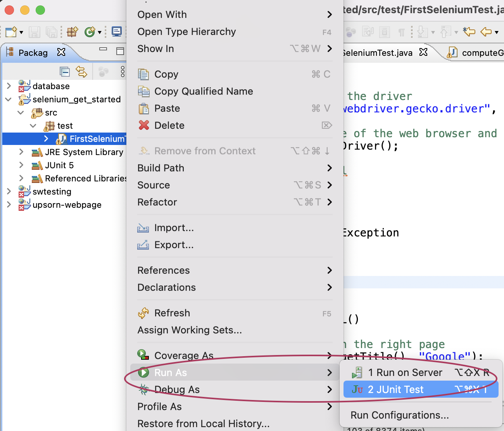This screenshot has height=431, width=504.
Task: Open the Console view toolbar icon
Action: pos(117,32)
